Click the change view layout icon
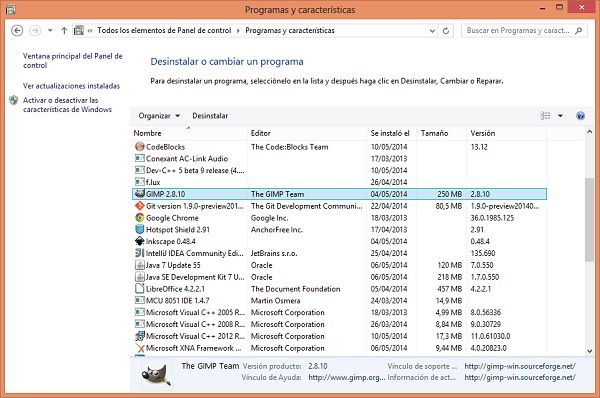The image size is (600, 398). (545, 116)
